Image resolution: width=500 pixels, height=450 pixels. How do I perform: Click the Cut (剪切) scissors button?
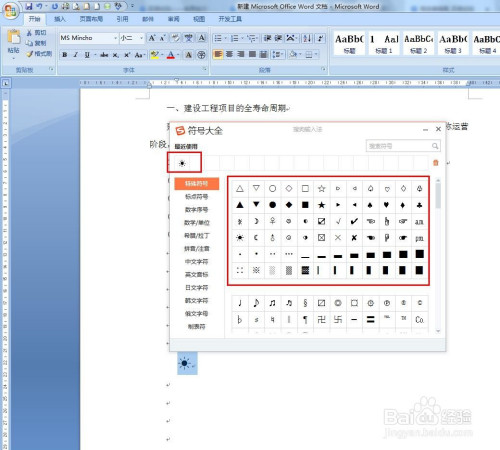[37, 33]
